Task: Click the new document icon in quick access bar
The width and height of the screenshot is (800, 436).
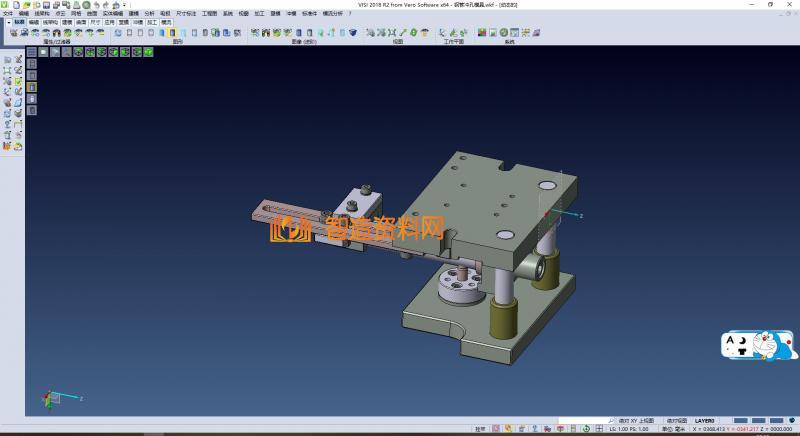Action: [x=17, y=5]
